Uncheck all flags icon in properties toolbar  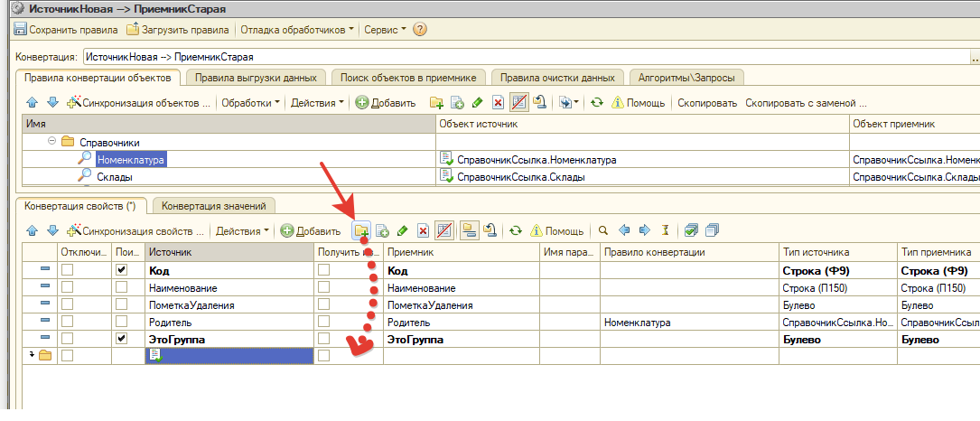pyautogui.click(x=711, y=231)
